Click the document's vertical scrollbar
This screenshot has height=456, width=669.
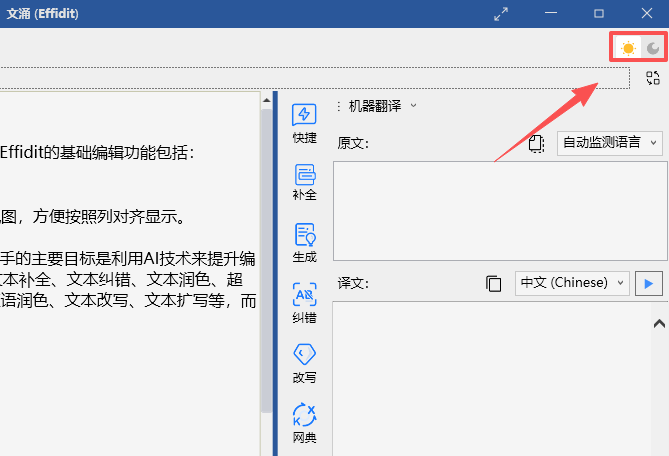pos(266,250)
